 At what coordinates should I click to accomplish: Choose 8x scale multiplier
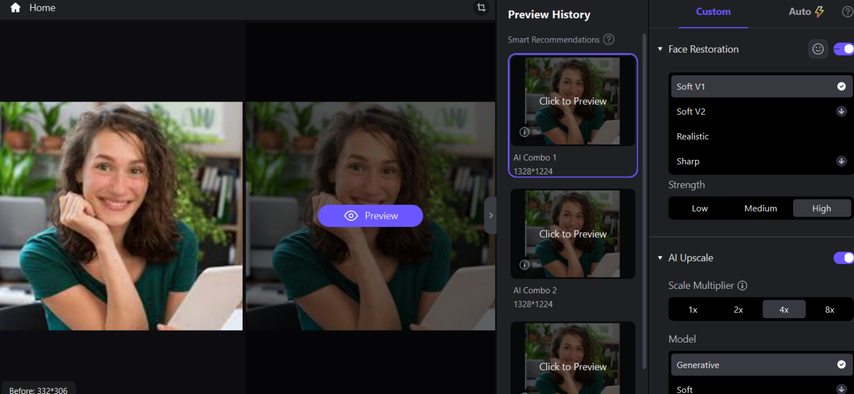(829, 310)
